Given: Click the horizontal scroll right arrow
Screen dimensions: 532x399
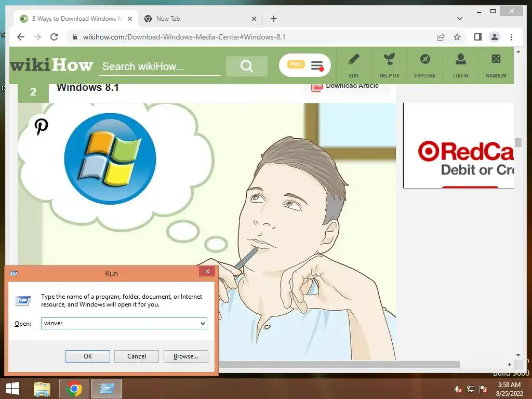Looking at the screenshot, I should coord(509,364).
